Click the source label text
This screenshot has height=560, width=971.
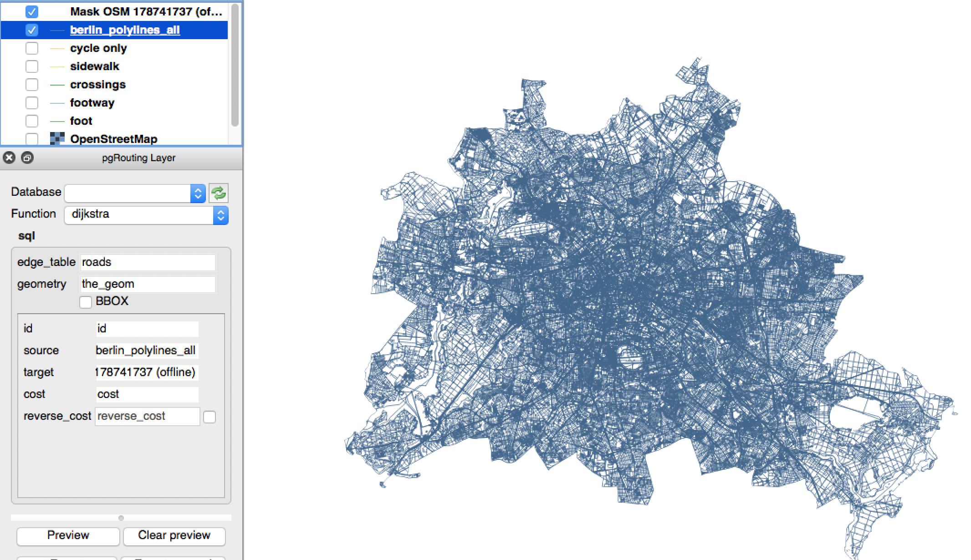click(x=41, y=351)
